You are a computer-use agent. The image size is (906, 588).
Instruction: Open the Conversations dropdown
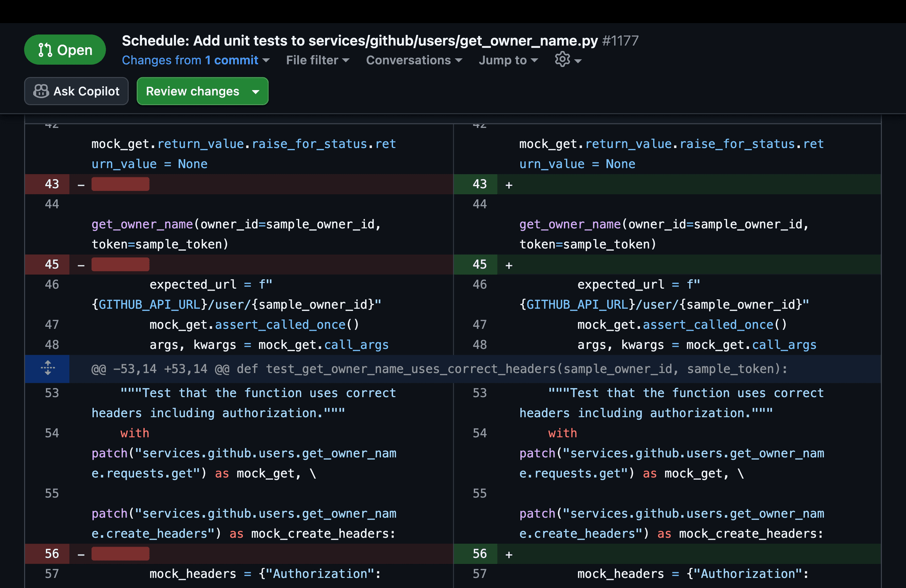414,60
